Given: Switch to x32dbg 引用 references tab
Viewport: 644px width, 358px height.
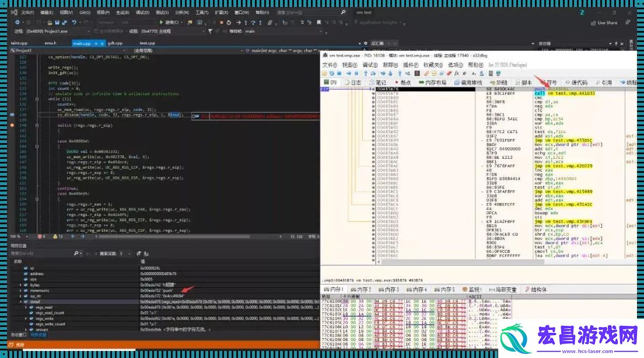Looking at the screenshot, I should tap(603, 82).
